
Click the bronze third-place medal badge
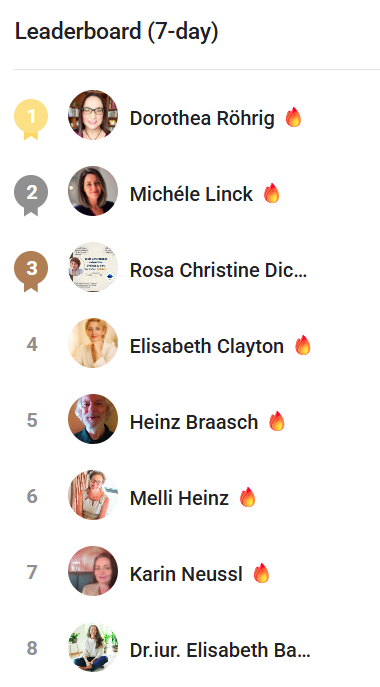point(31,271)
